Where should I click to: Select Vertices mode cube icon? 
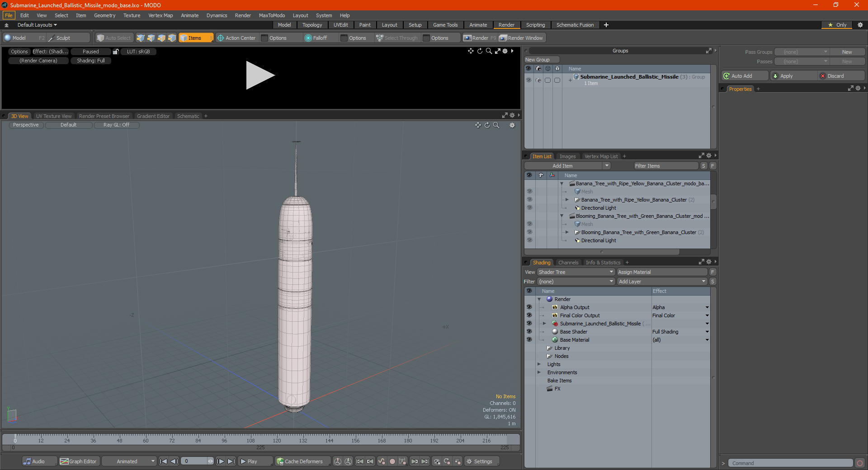click(141, 38)
